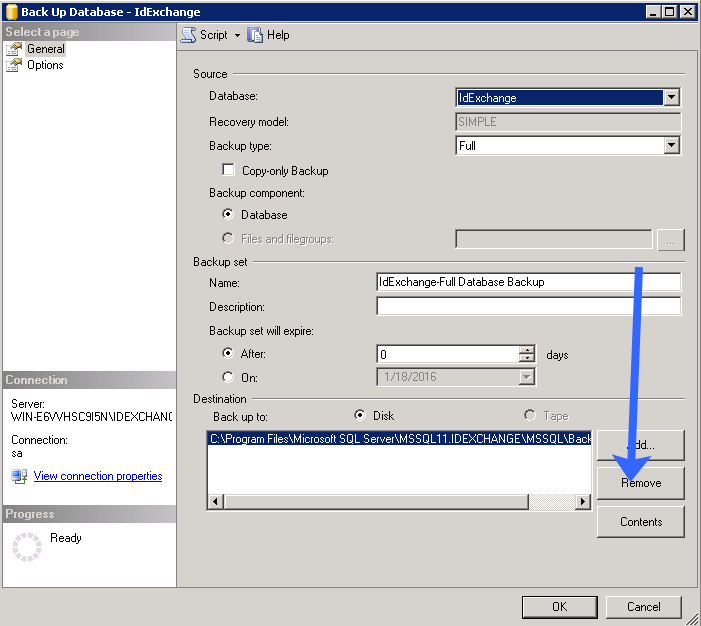This screenshot has height=626, width=701.
Task: Click the Add... destination button
Action: (x=641, y=445)
